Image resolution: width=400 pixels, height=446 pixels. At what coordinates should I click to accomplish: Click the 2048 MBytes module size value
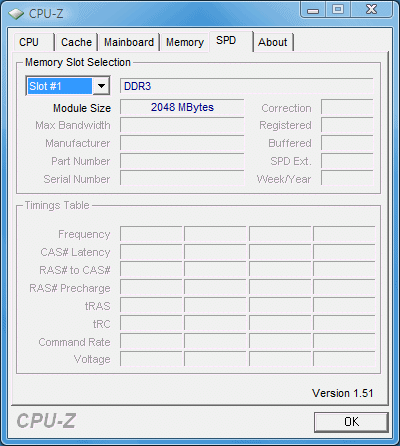(182, 107)
